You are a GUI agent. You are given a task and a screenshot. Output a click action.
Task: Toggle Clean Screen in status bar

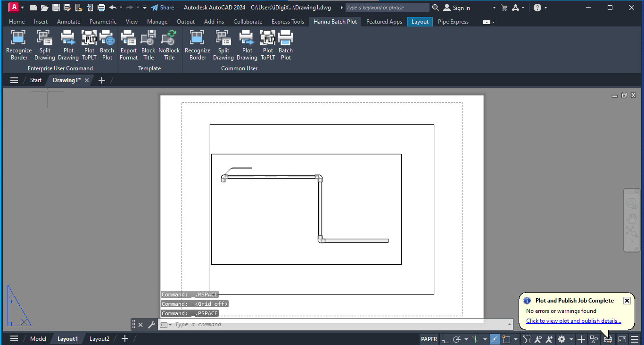[x=622, y=339]
